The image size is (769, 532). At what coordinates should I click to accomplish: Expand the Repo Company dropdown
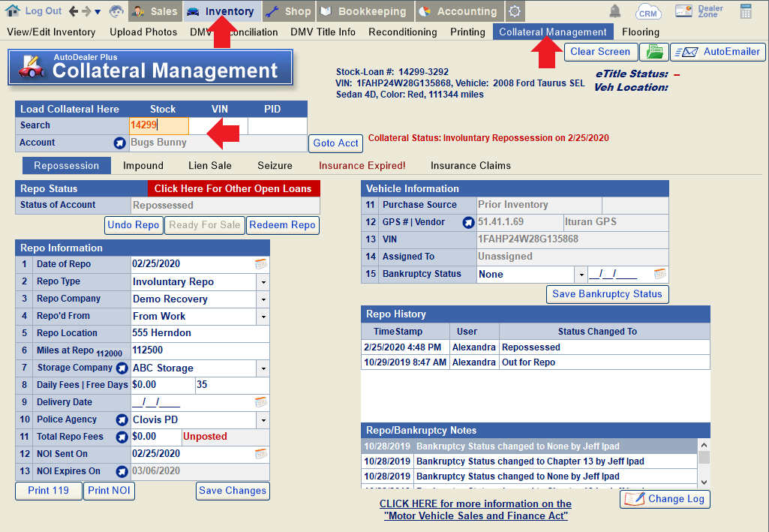coord(263,299)
